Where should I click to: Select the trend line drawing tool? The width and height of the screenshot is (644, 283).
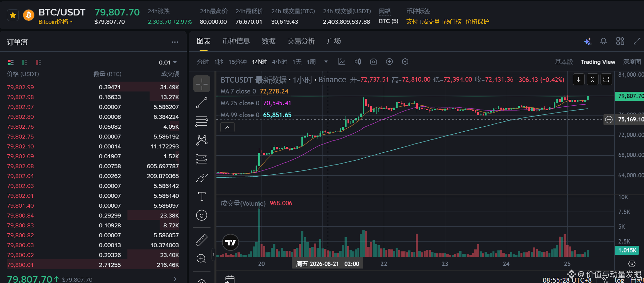pyautogui.click(x=202, y=103)
